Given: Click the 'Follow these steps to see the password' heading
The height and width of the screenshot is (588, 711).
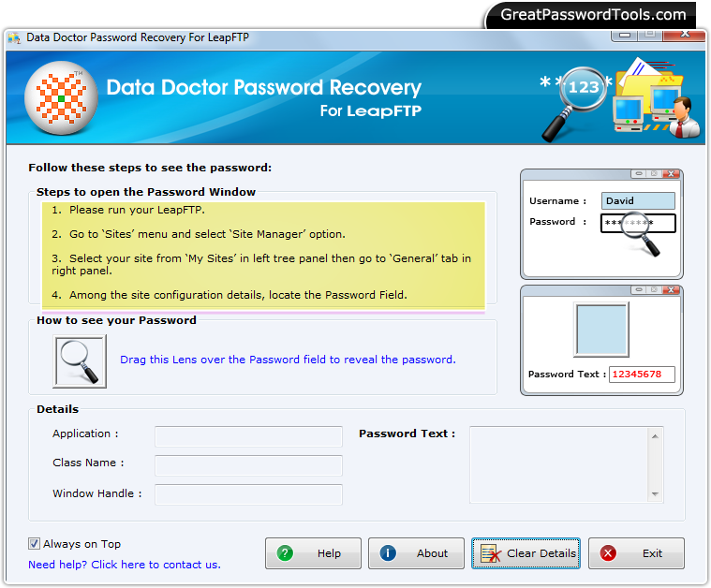Looking at the screenshot, I should click(150, 168).
